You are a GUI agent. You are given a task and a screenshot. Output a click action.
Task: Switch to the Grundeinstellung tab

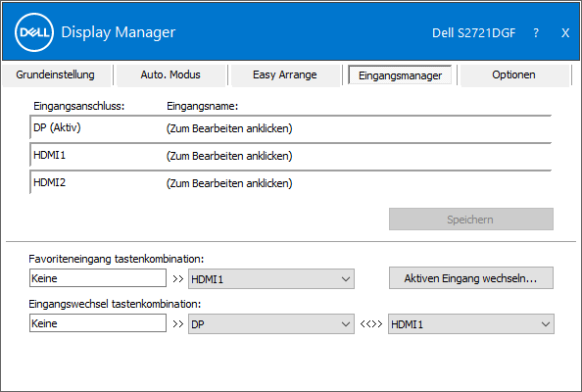pos(57,75)
